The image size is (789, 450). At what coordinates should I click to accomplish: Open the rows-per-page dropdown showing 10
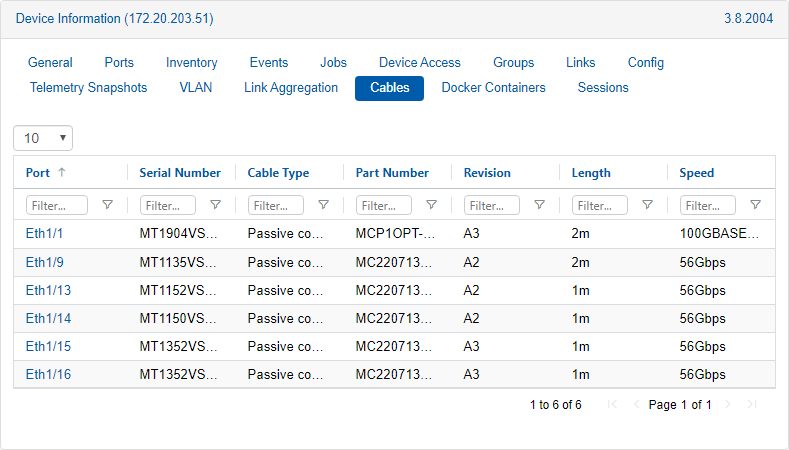click(43, 138)
